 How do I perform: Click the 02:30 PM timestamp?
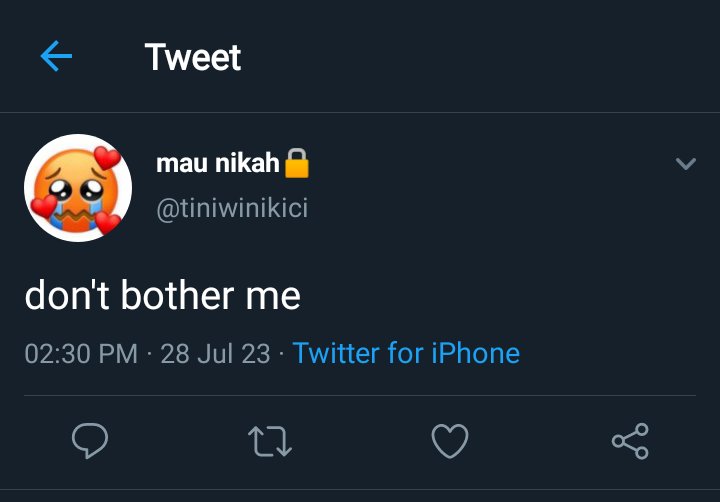tap(81, 354)
